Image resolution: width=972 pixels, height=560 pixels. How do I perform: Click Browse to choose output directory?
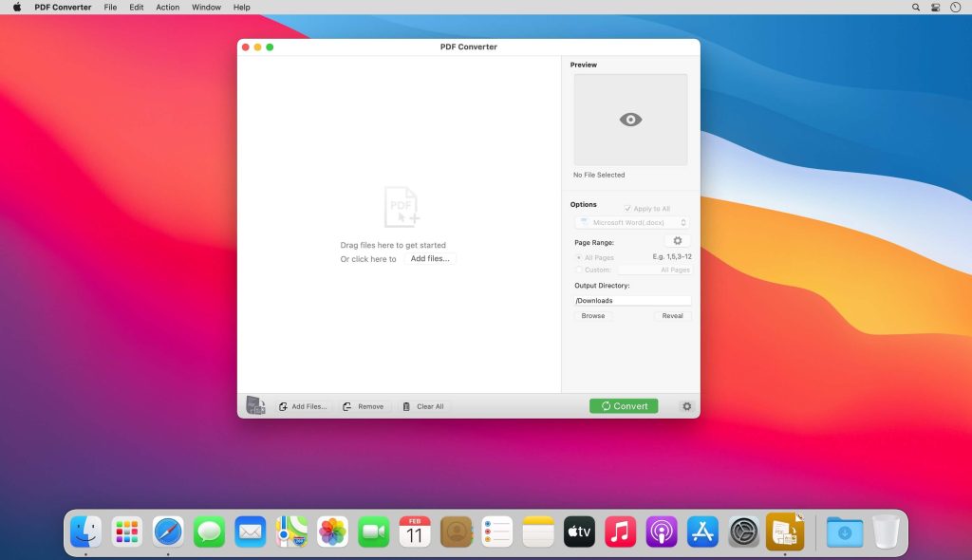click(x=592, y=315)
